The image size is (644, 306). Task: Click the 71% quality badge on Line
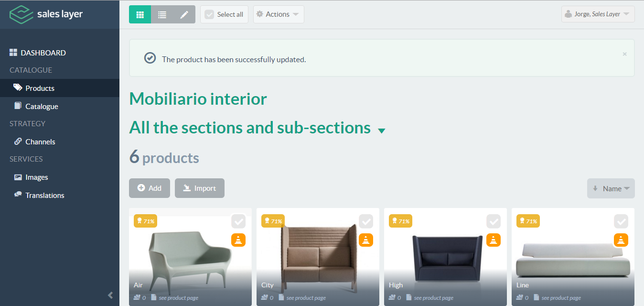(x=528, y=221)
